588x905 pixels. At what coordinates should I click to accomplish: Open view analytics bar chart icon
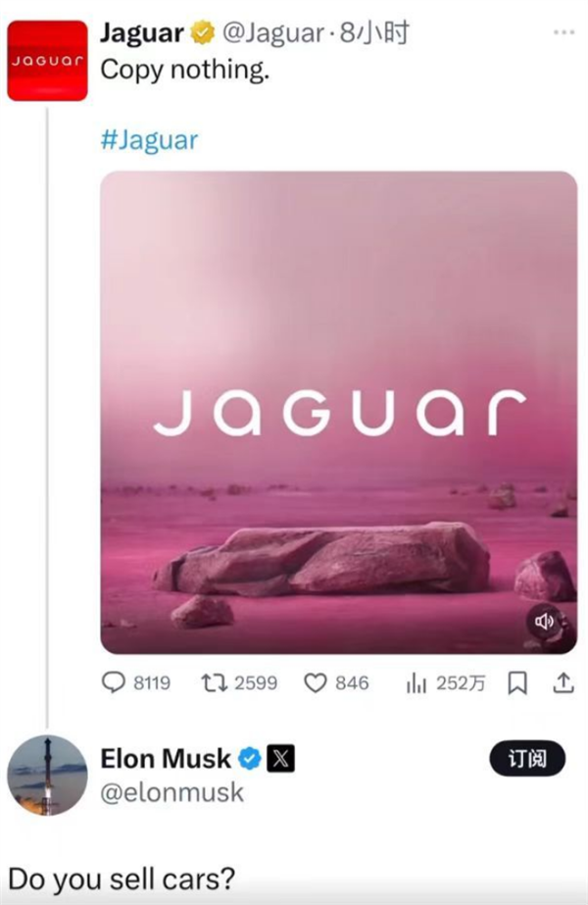click(x=415, y=683)
